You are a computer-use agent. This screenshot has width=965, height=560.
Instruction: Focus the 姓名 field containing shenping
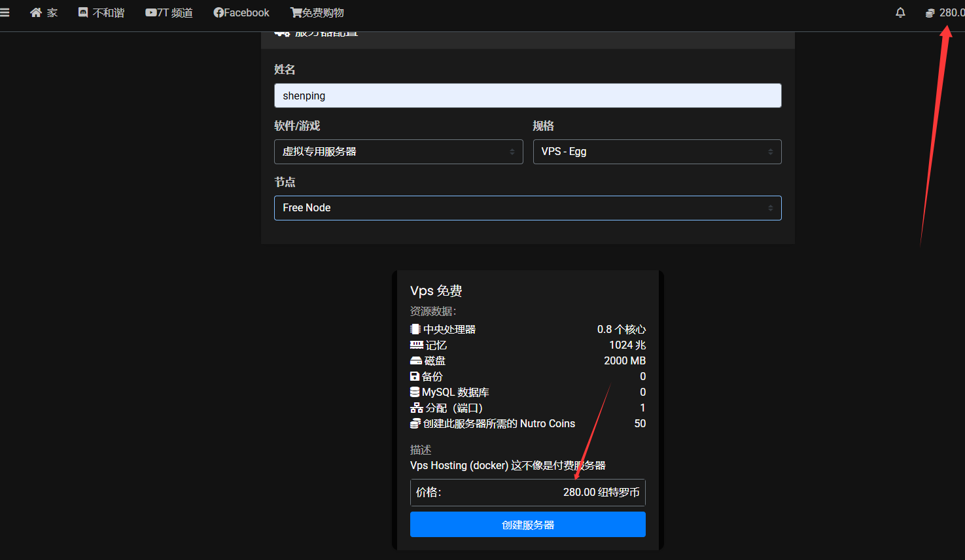click(527, 96)
